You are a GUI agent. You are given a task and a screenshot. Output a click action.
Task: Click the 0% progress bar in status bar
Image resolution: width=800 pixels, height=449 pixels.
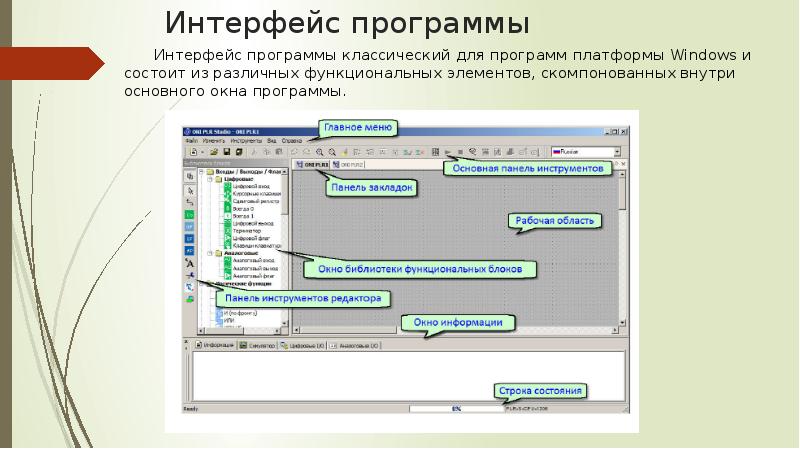pos(455,409)
